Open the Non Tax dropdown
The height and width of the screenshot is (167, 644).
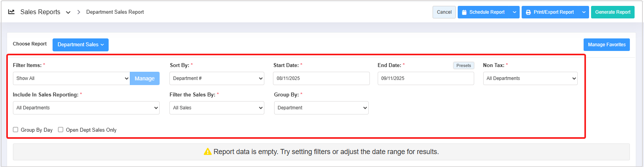[x=530, y=78]
